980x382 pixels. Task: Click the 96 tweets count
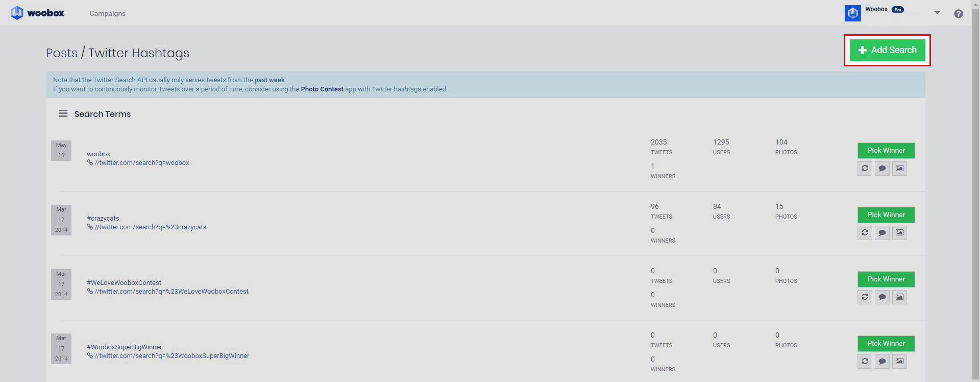pyautogui.click(x=655, y=206)
